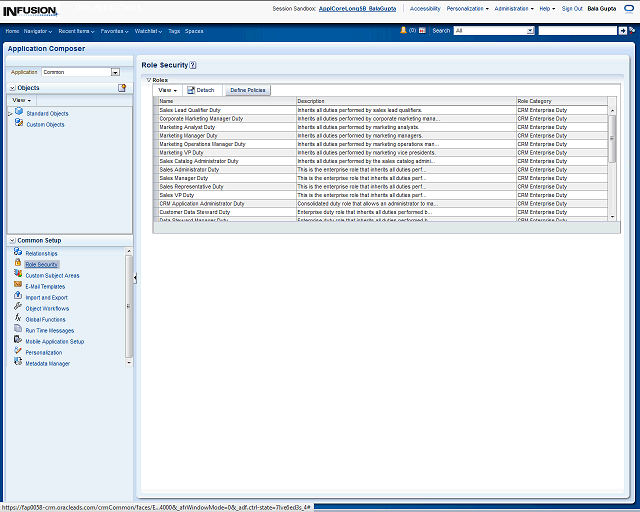Open the Role Security help icon
The width and height of the screenshot is (640, 512).
click(193, 65)
